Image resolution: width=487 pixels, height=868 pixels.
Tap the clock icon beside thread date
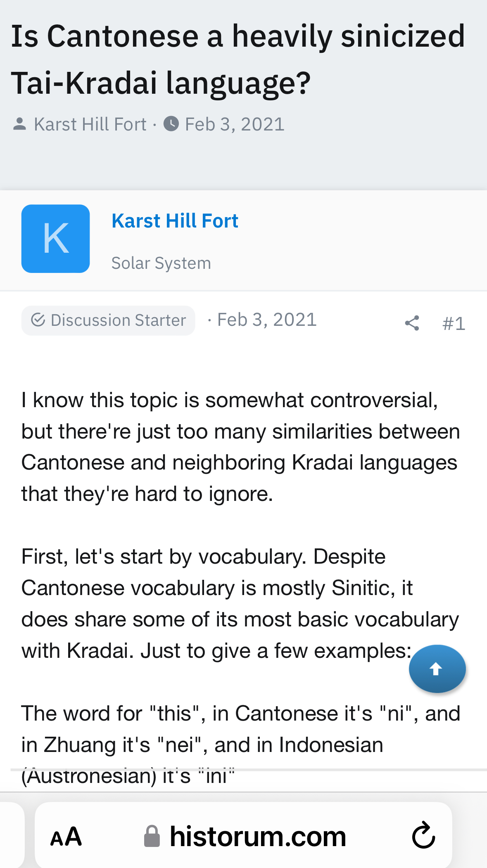click(x=171, y=124)
